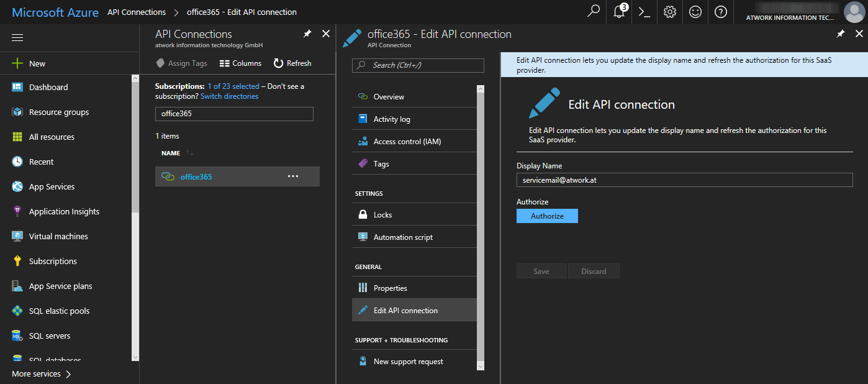Image resolution: width=868 pixels, height=384 pixels.
Task: Open portal settings gear icon
Action: [x=669, y=12]
